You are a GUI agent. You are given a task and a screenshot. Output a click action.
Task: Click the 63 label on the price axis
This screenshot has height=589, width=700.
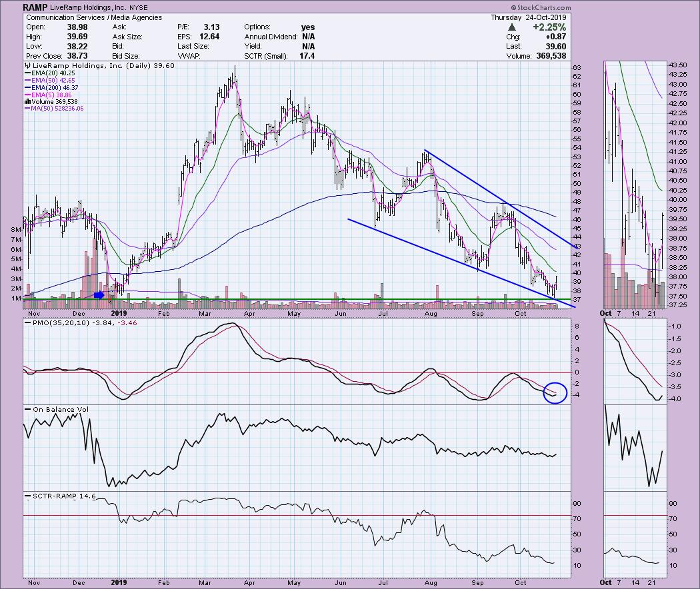pyautogui.click(x=577, y=67)
